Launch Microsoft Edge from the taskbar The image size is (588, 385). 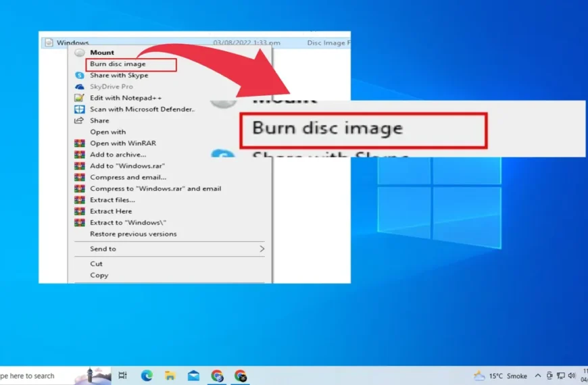[147, 376]
